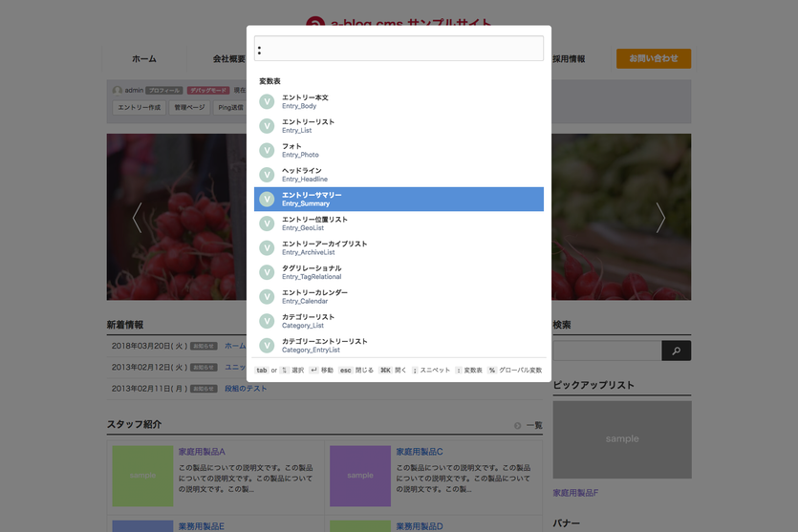Screen dimensions: 798x532
Task: Click the V icon beside Category_EntryList
Action: 267,346
